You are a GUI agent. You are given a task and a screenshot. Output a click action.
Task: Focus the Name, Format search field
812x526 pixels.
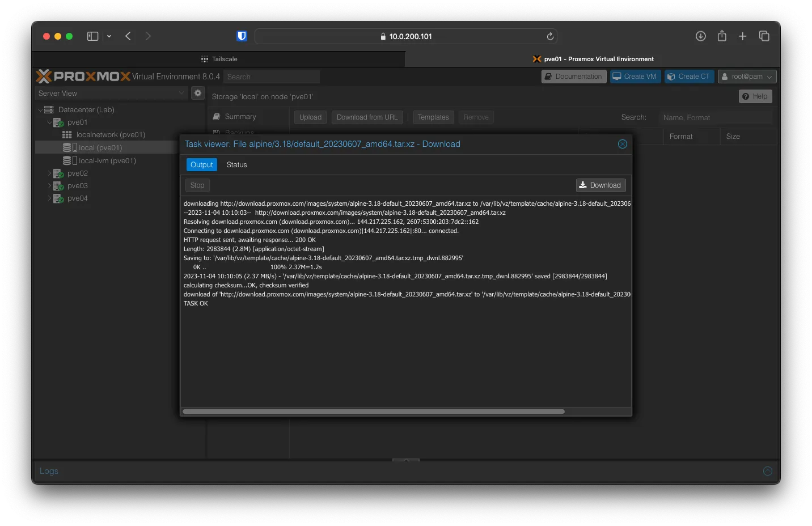point(716,117)
